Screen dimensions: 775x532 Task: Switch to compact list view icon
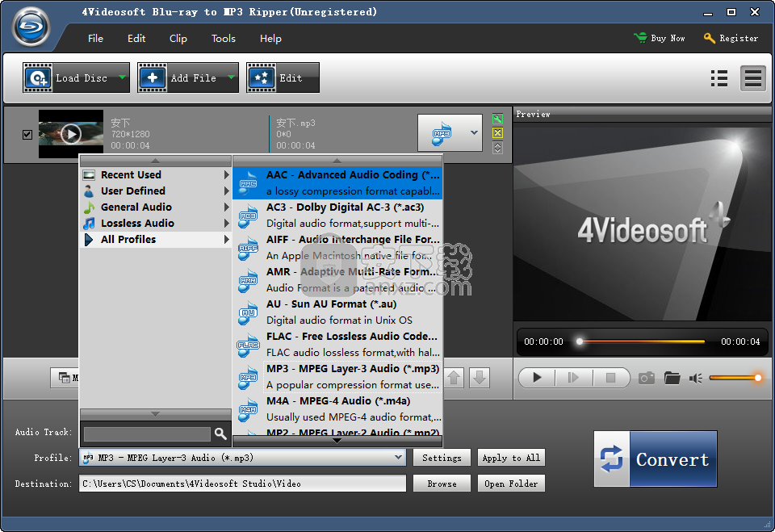coord(719,78)
